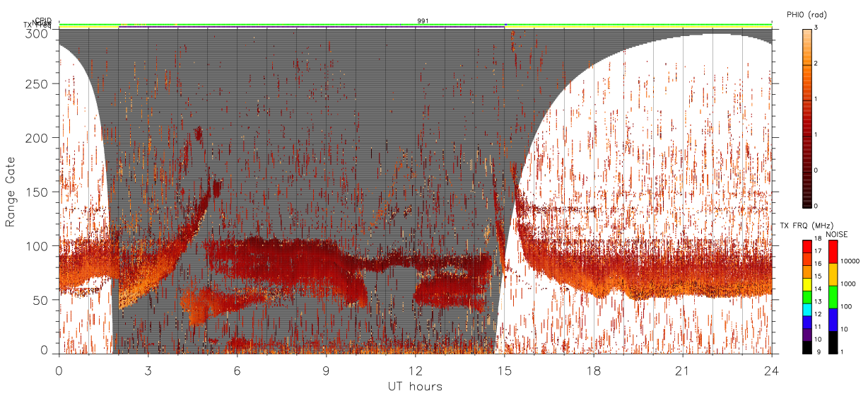The height and width of the screenshot is (401, 868).
Task: Click the 100 label in NOISE legend
Action: tap(848, 307)
